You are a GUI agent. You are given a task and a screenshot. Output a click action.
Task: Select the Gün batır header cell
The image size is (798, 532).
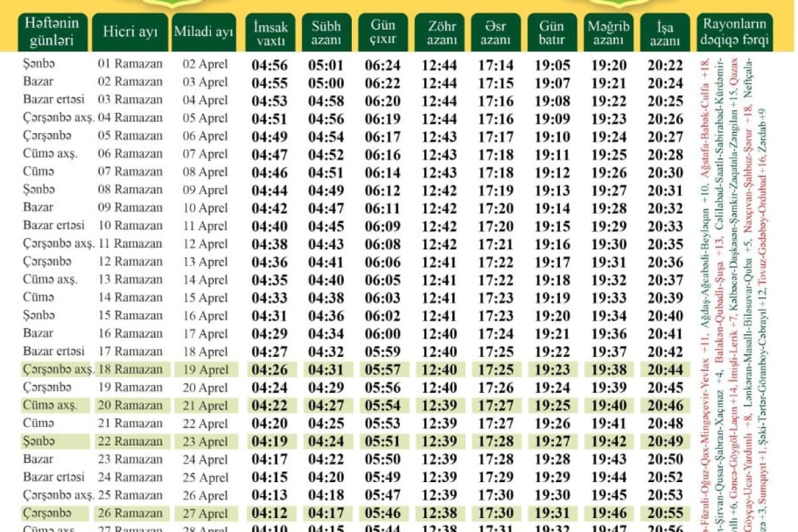point(553,33)
